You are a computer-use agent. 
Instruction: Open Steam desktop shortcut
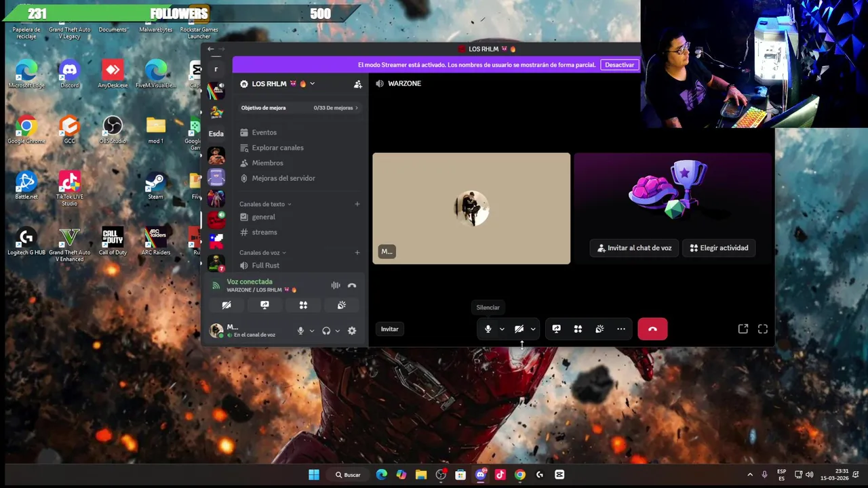click(x=155, y=185)
